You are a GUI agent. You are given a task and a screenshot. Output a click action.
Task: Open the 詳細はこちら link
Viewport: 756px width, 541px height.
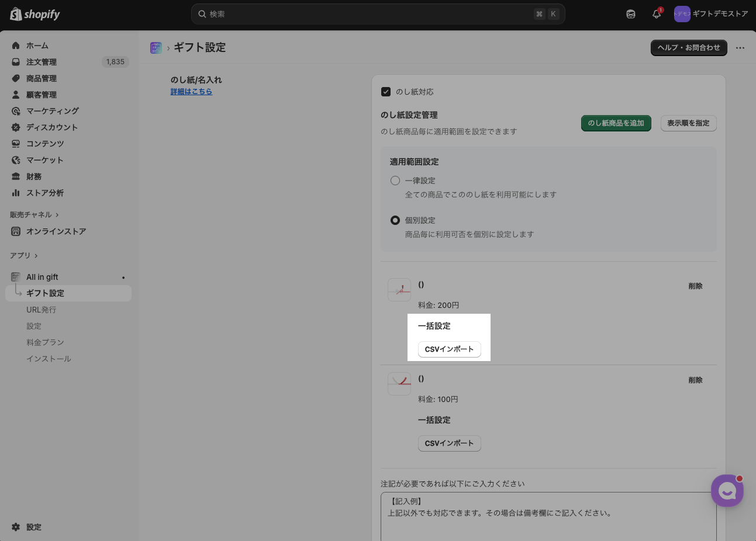click(191, 92)
